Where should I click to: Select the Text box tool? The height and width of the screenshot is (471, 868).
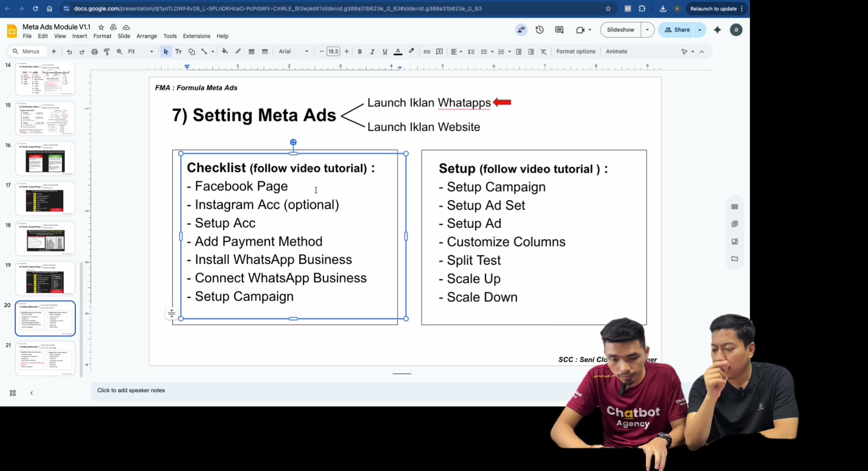(x=178, y=51)
